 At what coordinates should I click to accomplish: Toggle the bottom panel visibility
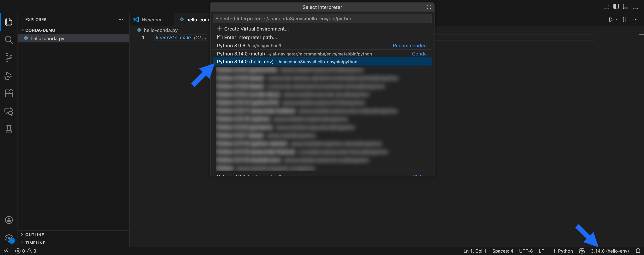(626, 6)
